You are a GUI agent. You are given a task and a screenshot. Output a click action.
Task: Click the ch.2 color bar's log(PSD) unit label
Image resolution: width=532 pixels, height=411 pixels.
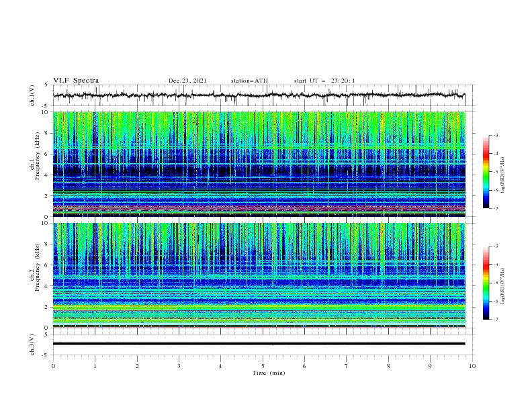click(x=503, y=285)
